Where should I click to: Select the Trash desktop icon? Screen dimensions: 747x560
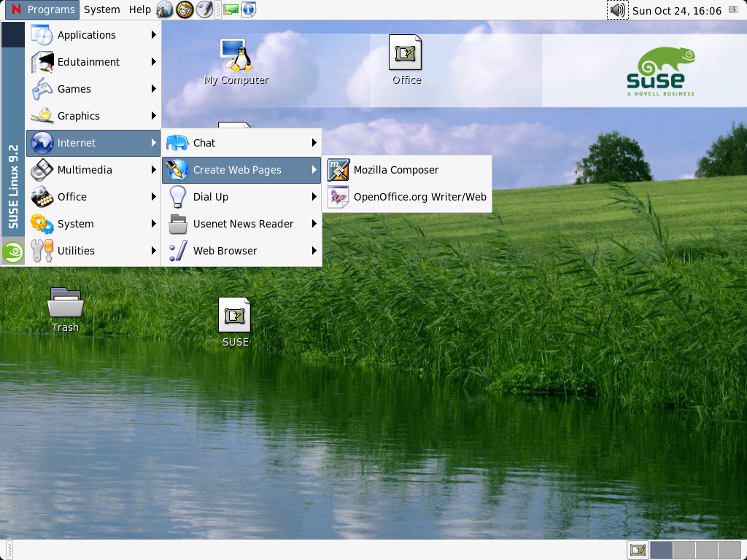click(65, 310)
